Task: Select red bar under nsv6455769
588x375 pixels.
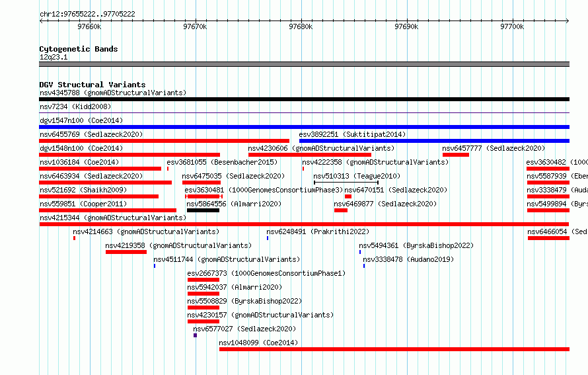Action: pos(165,141)
